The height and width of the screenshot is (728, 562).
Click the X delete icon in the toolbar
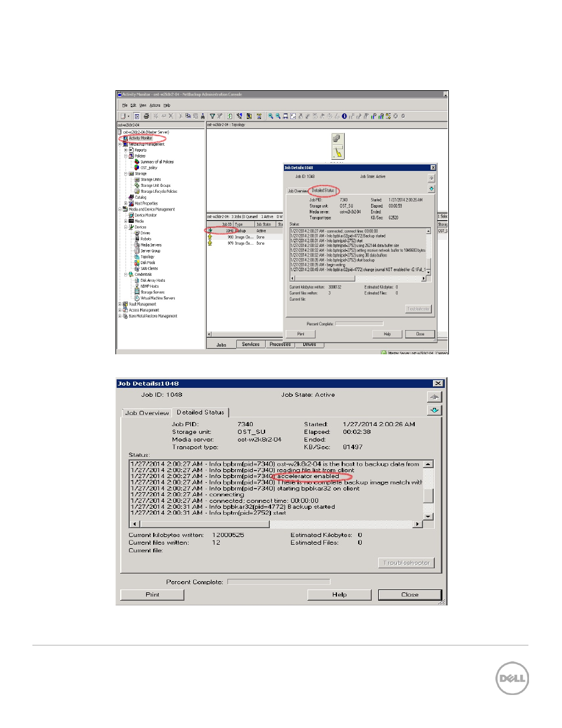171,116
